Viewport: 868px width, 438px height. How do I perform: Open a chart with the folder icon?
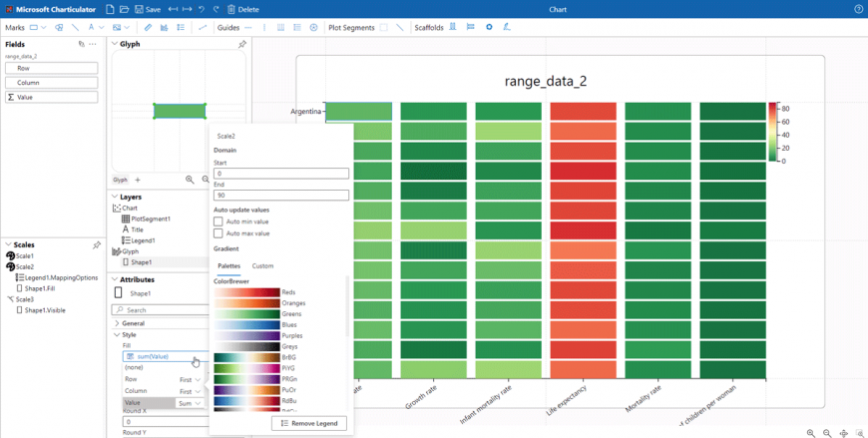click(125, 9)
